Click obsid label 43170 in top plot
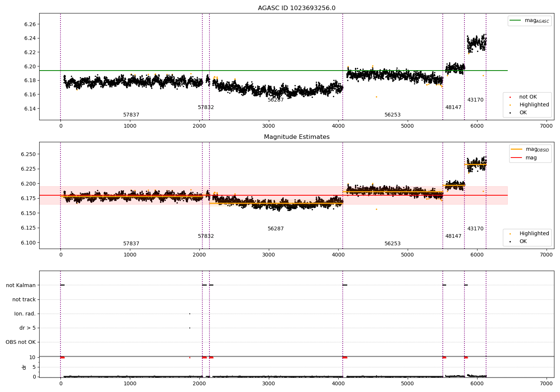Viewport: 560px width, 392px height. tap(475, 100)
